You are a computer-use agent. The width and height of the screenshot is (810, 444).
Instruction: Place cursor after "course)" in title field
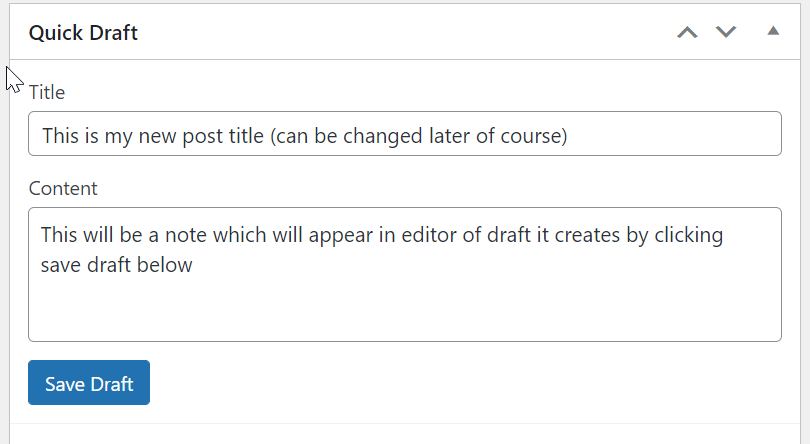[x=569, y=136]
